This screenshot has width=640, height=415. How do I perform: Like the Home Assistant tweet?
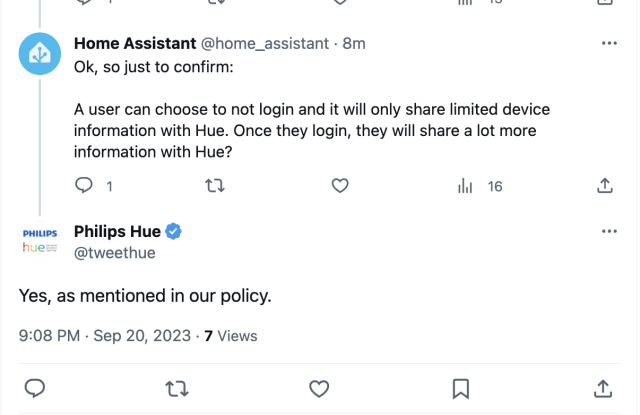point(340,186)
